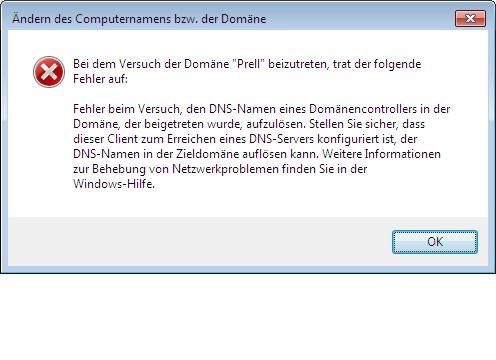This screenshot has height=360, width=496.
Task: Click the gray footer area beside OK
Action: (x=200, y=242)
